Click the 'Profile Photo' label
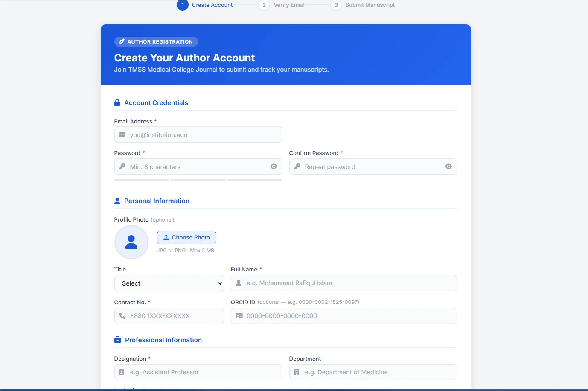588x391 pixels. [131, 219]
